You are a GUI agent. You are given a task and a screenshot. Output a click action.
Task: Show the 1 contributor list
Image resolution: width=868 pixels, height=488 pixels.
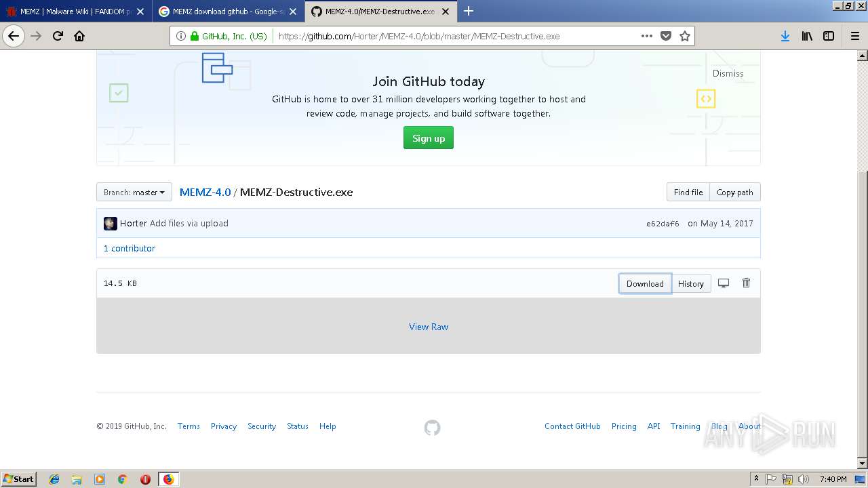(x=130, y=248)
